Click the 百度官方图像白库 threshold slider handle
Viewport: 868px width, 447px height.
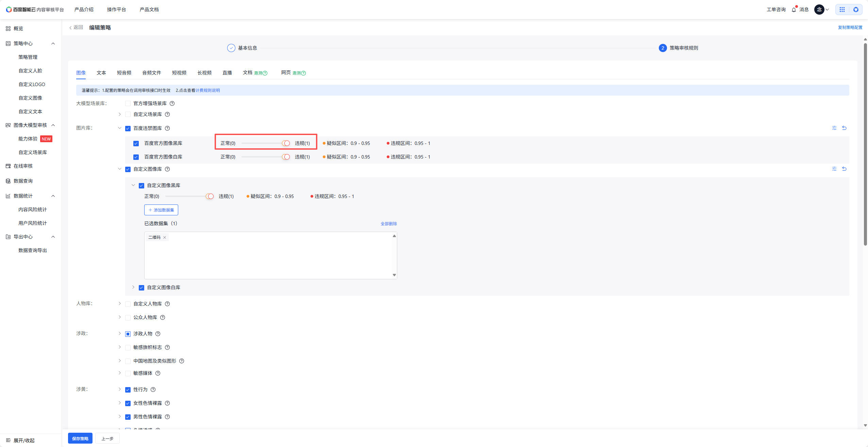(287, 157)
